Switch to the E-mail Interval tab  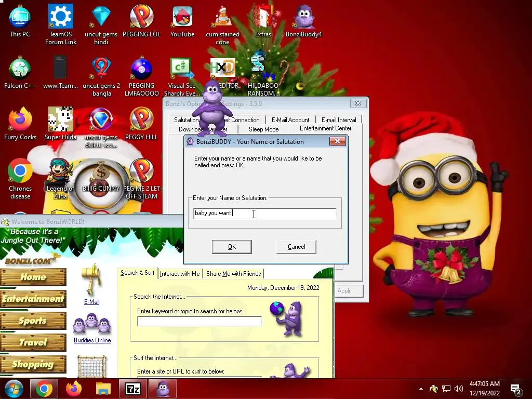339,120
